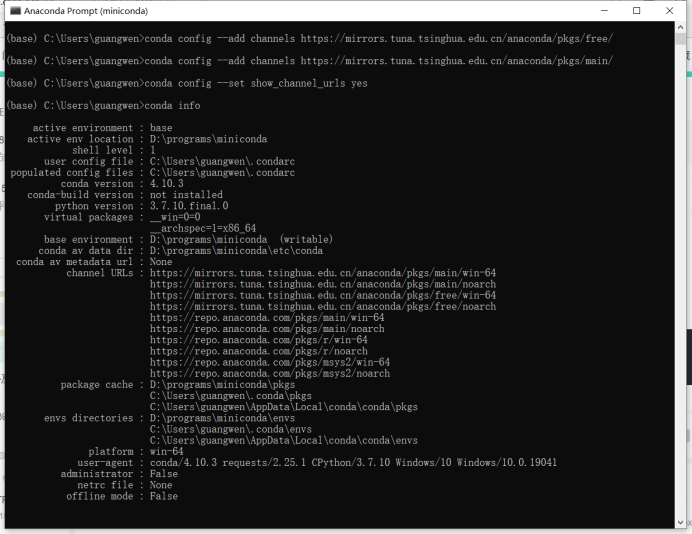
Task: Click repo.anaconda.com pkgs/msys2/noarch URL
Action: 270,373
